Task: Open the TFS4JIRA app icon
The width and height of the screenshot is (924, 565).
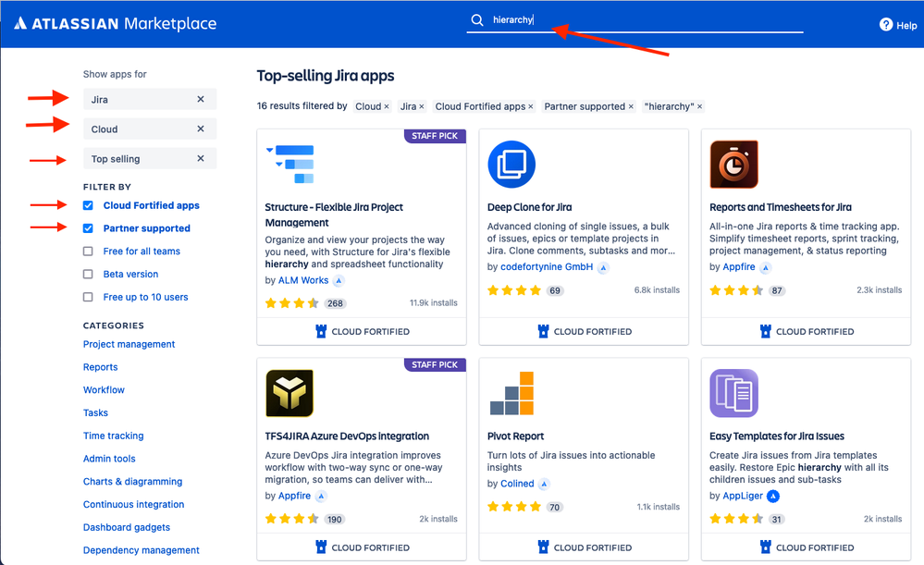Action: coord(290,393)
